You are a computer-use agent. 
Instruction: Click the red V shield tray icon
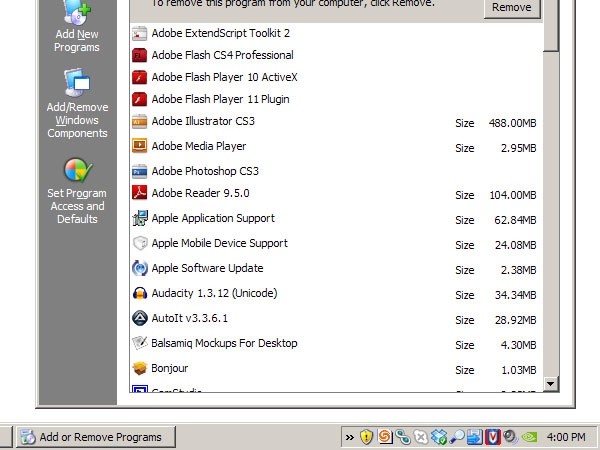(493, 437)
